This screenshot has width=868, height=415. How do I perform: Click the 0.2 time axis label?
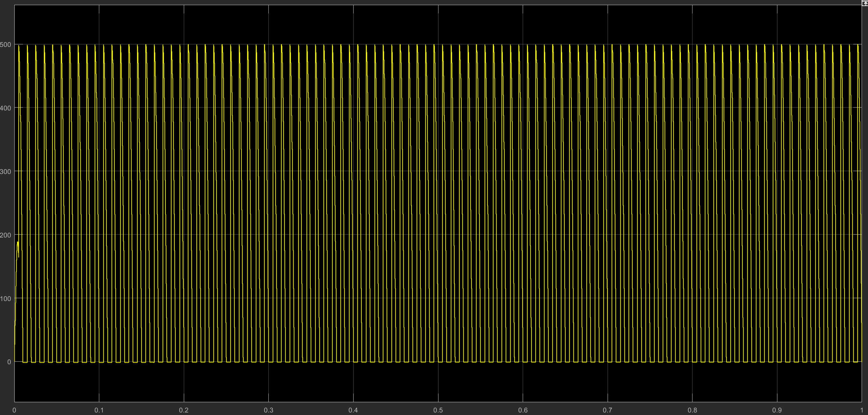(x=183, y=410)
